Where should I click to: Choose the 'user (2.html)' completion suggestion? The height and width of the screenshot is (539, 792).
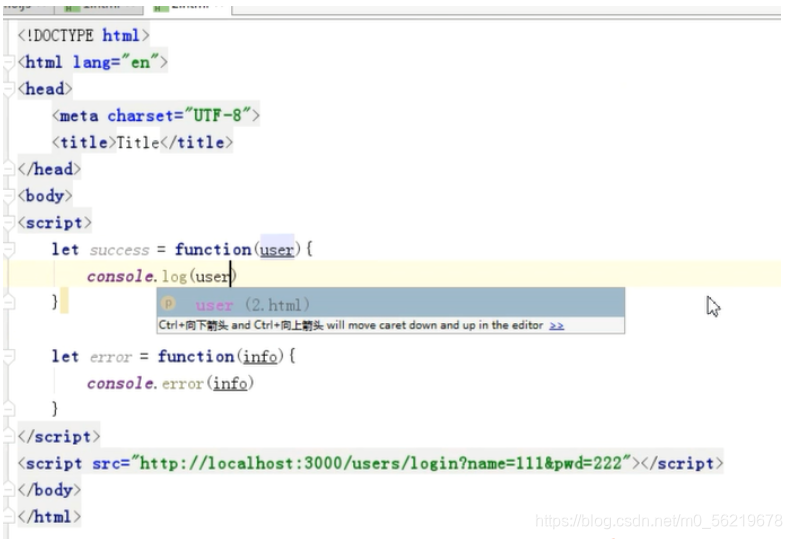(390, 305)
